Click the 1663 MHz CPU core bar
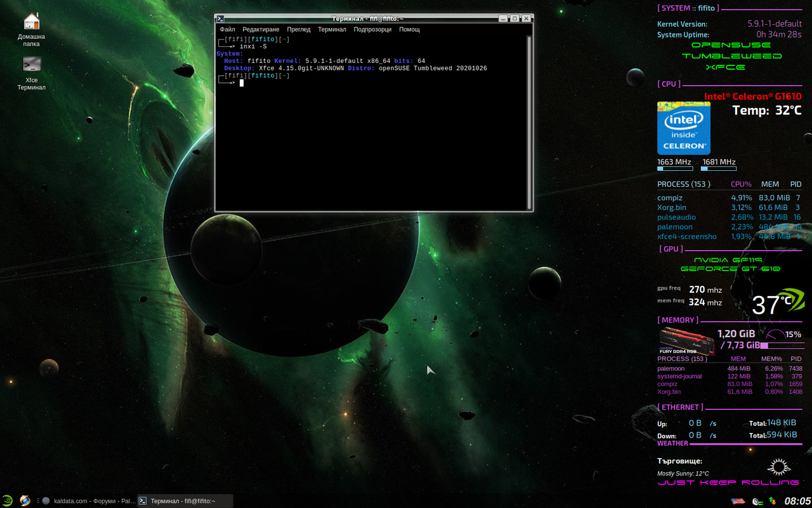 [674, 169]
